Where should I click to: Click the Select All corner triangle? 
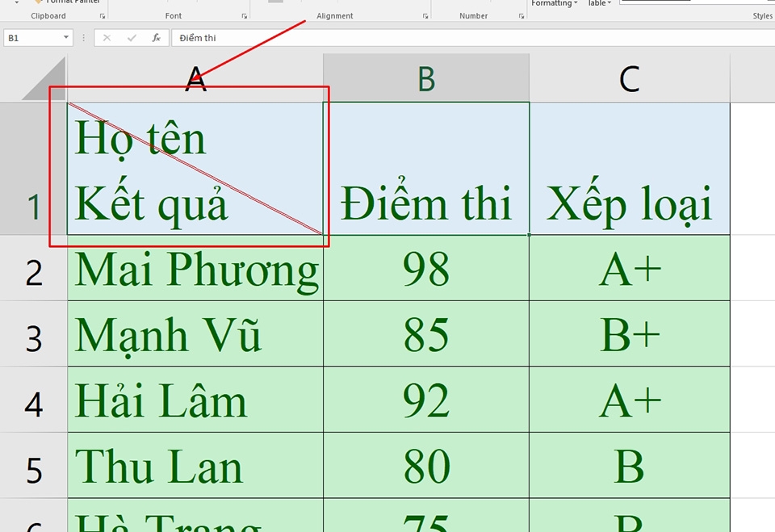pyautogui.click(x=44, y=78)
